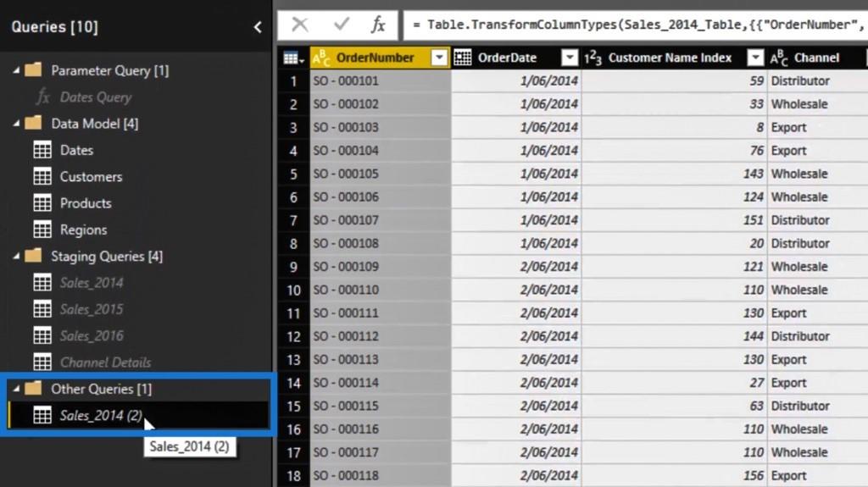Screen dimensions: 868x487
Task: Click cell SO - 000118
Action: (x=381, y=476)
